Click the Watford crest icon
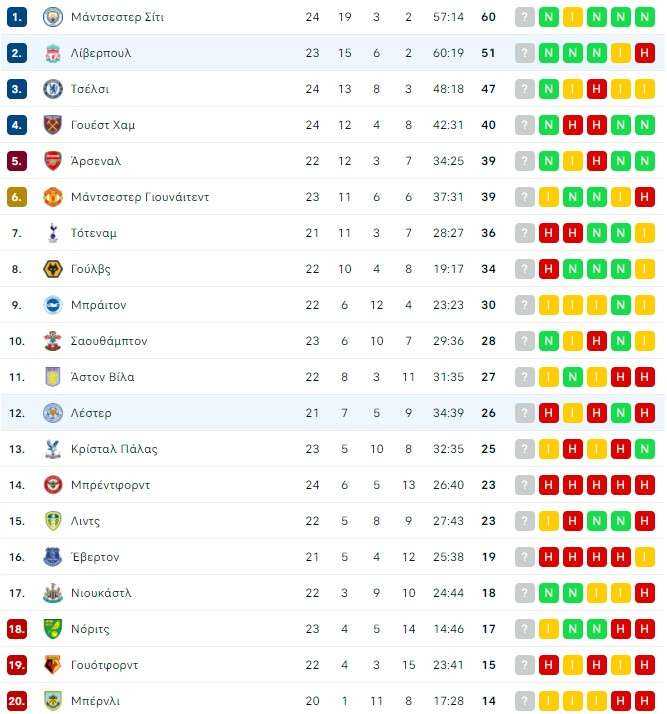The image size is (667, 714). pyautogui.click(x=52, y=665)
